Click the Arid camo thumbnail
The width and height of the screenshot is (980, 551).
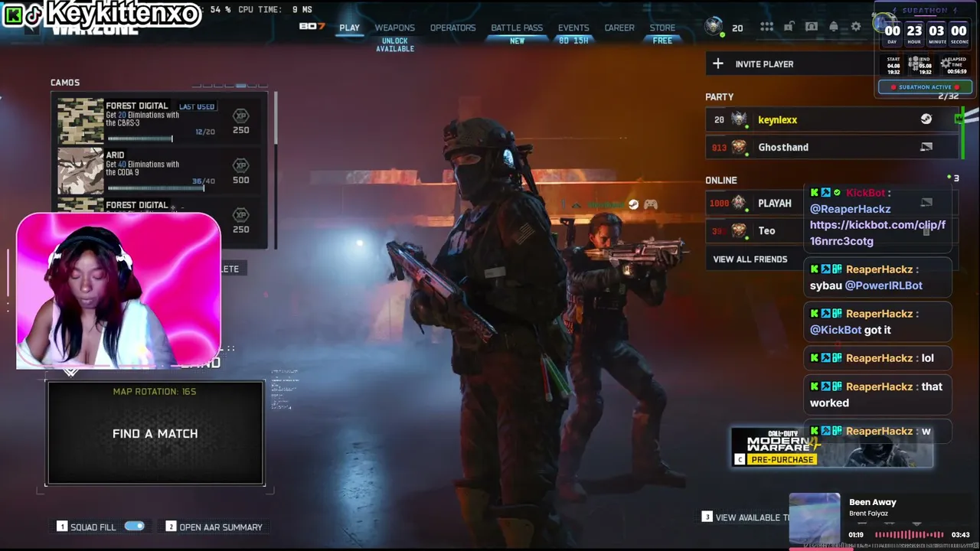[80, 171]
